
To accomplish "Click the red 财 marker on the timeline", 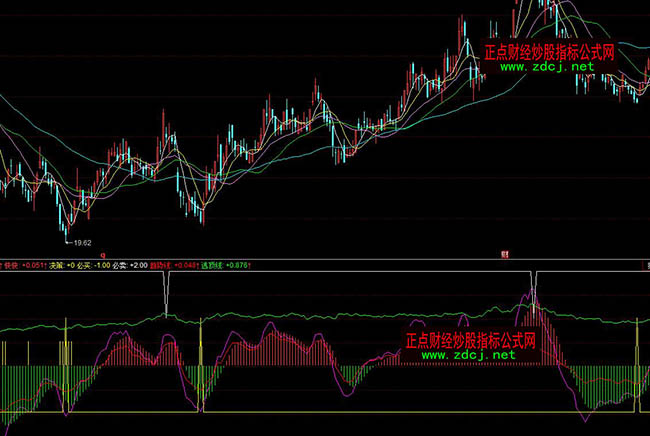I will click(x=506, y=255).
